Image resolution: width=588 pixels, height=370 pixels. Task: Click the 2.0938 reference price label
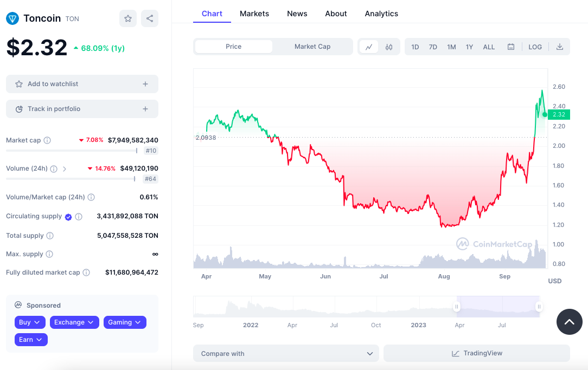click(x=206, y=138)
